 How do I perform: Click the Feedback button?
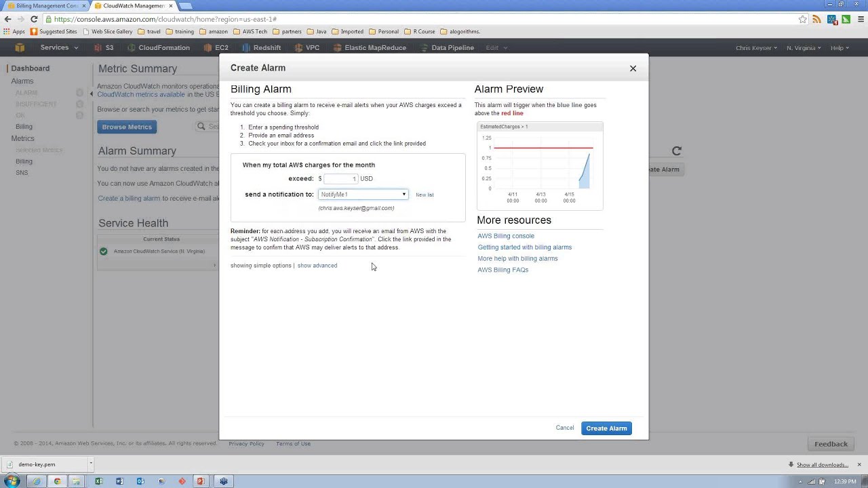click(831, 444)
